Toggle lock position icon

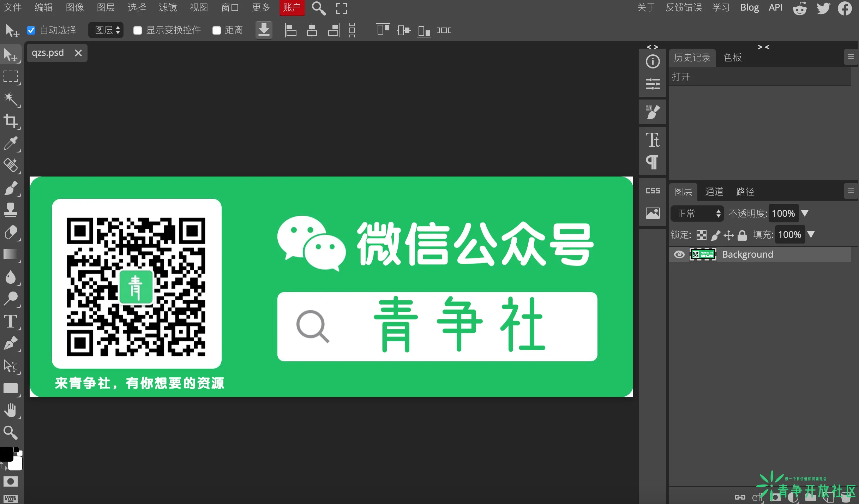(728, 235)
